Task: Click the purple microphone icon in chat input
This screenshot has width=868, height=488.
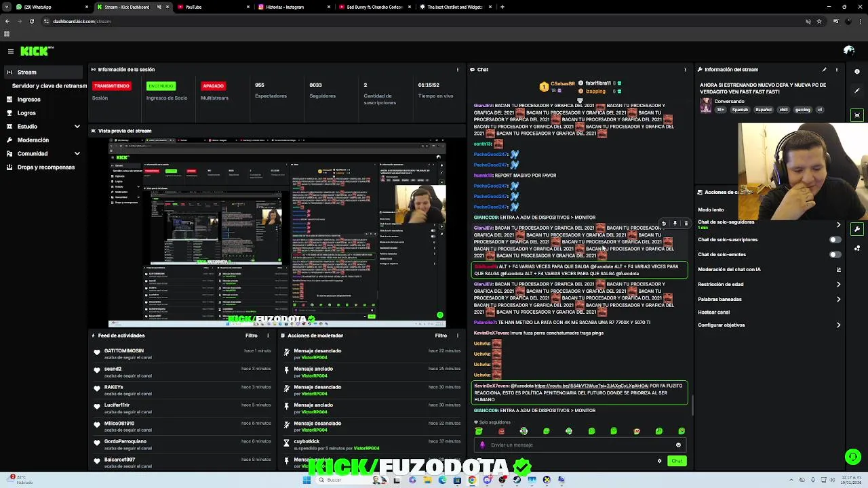Action: coord(482,445)
